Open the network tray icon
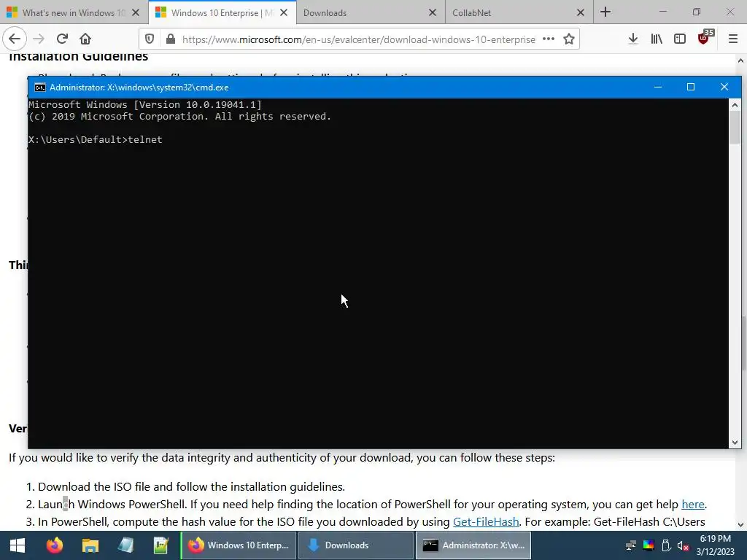 (631, 545)
